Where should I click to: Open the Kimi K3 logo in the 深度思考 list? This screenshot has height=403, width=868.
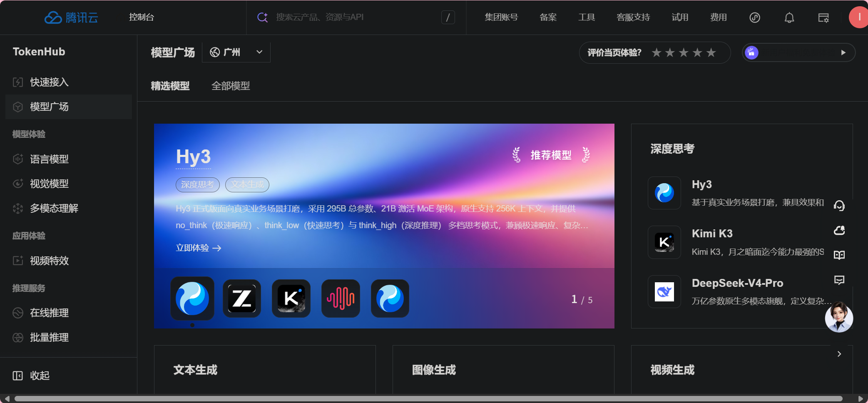664,242
